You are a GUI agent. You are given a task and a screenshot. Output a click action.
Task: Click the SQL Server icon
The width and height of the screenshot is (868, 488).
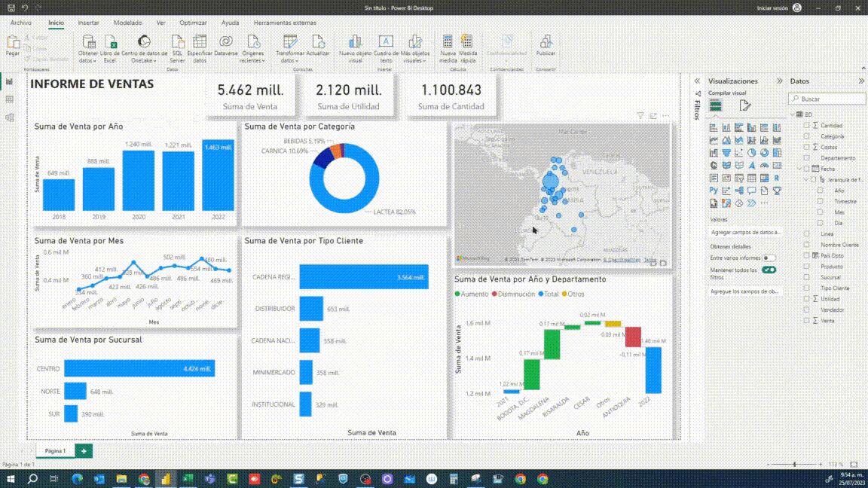click(177, 47)
